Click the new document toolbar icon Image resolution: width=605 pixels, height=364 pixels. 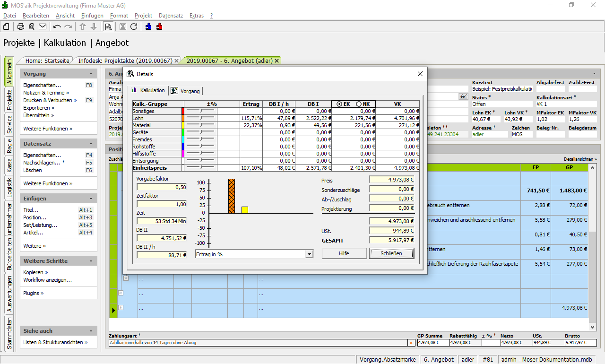click(7, 26)
